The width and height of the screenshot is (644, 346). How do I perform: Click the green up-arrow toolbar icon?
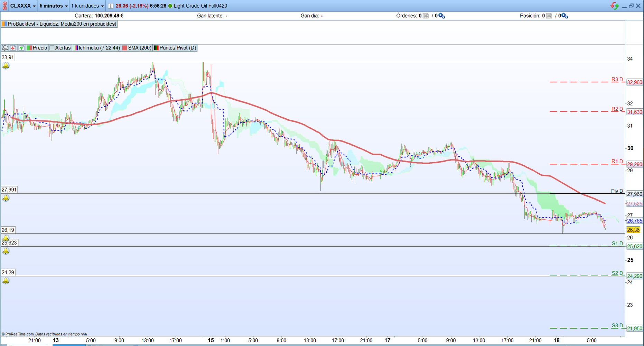[x=21, y=48]
